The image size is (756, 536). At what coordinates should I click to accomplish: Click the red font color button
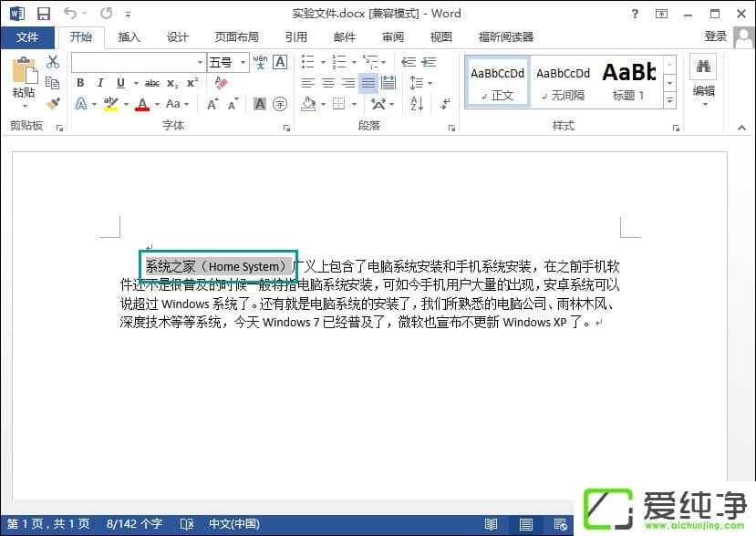point(141,104)
